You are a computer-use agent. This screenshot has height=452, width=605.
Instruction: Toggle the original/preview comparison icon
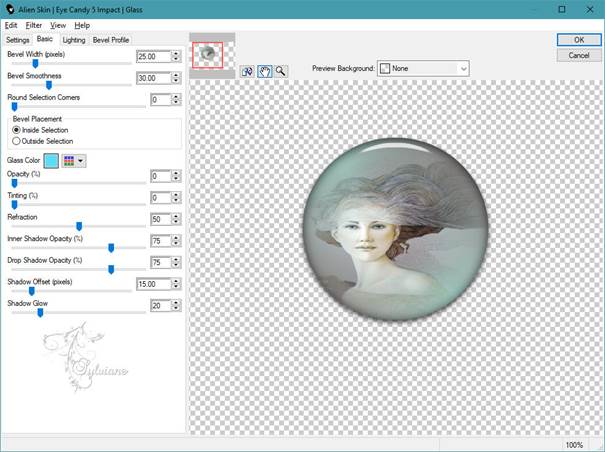pyautogui.click(x=247, y=71)
